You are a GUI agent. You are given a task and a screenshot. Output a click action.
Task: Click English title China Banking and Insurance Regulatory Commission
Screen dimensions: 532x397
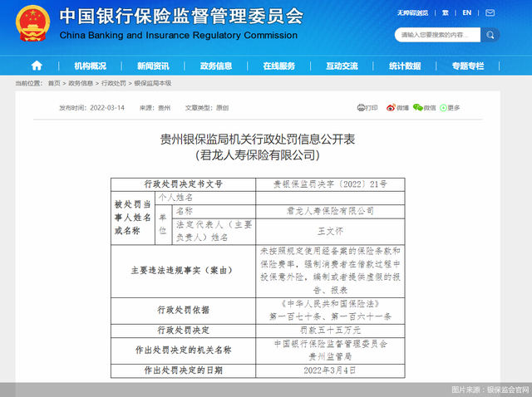pos(179,35)
